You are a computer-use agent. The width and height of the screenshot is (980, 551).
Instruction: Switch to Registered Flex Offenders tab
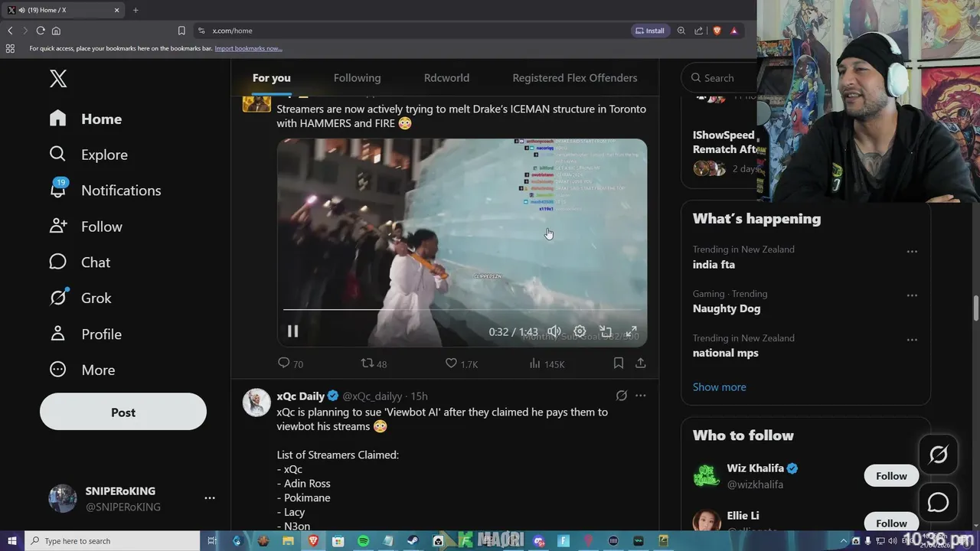point(575,78)
